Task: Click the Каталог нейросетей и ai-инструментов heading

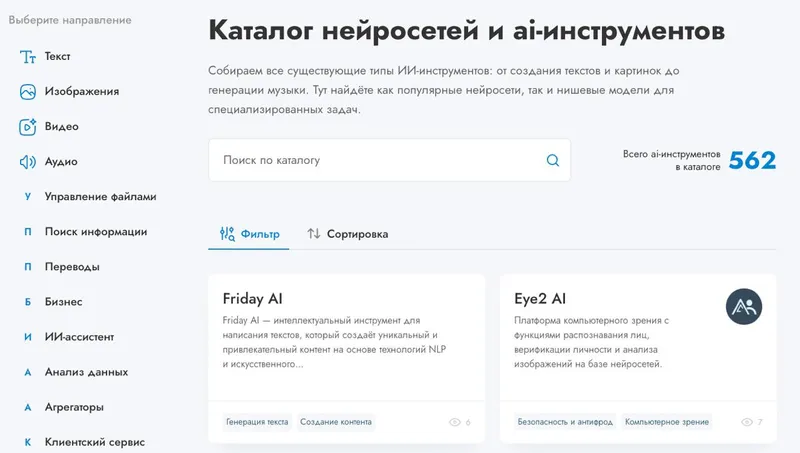Action: click(x=466, y=30)
